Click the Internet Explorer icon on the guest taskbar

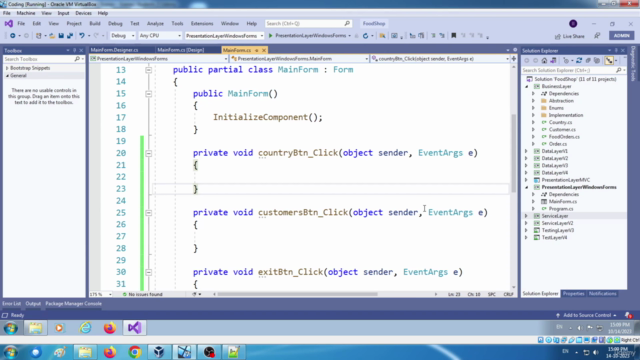85,328
